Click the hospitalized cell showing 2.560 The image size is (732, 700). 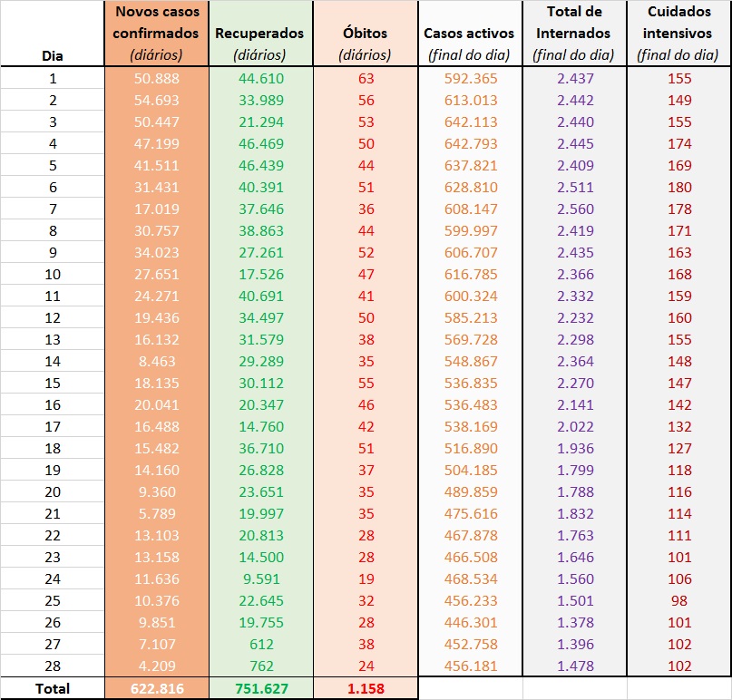[x=574, y=209]
